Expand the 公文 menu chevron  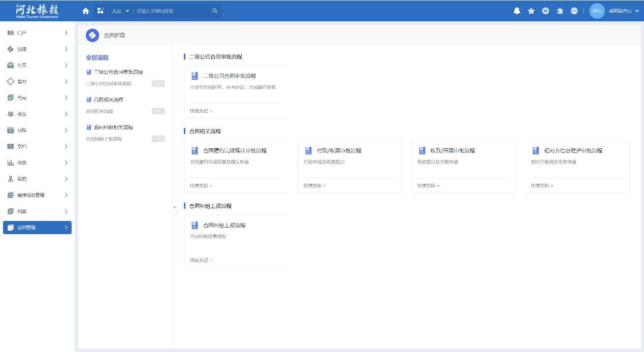tap(66, 66)
